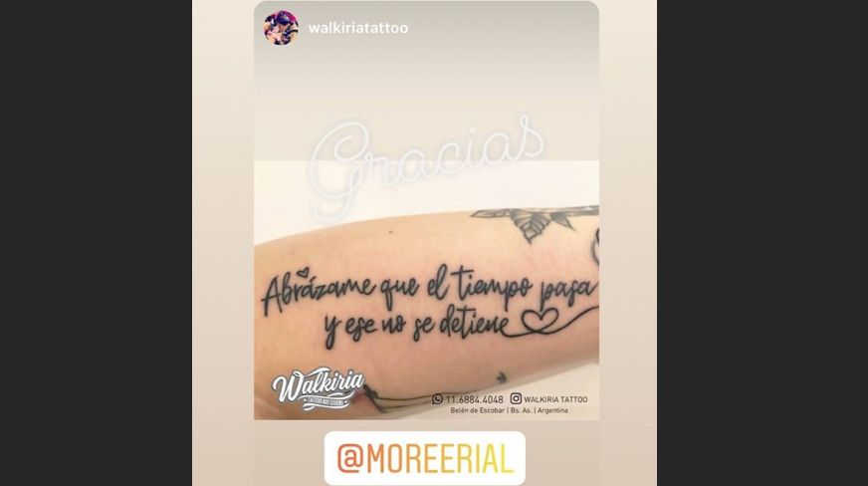This screenshot has height=486, width=868.
Task: Open the @MOREERIAL mention sticker
Action: 425,458
